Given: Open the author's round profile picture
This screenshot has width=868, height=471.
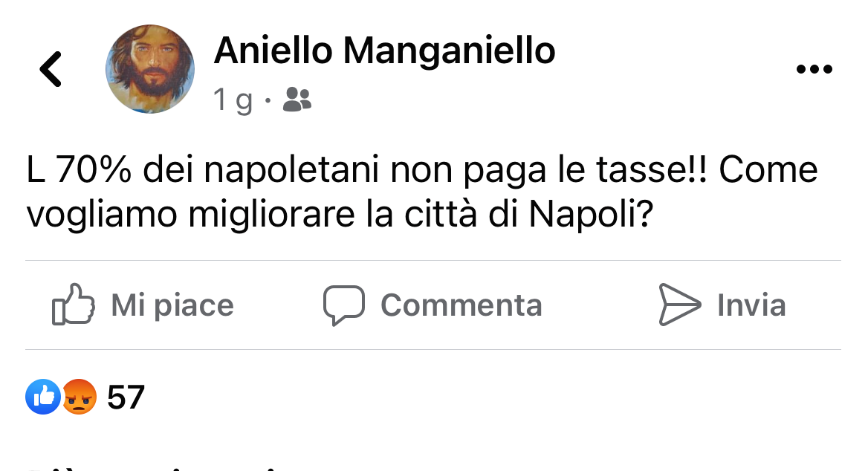Looking at the screenshot, I should coord(150,69).
